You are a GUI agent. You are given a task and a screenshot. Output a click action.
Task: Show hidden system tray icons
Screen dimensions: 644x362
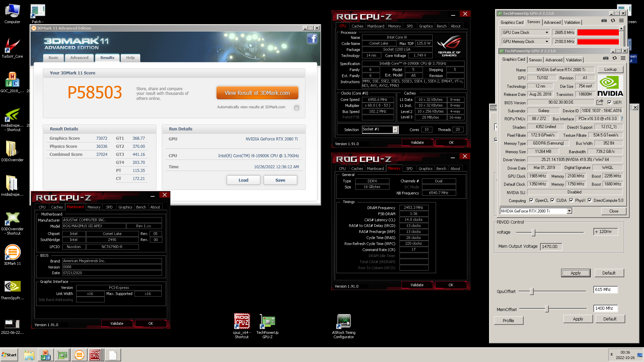(611, 355)
